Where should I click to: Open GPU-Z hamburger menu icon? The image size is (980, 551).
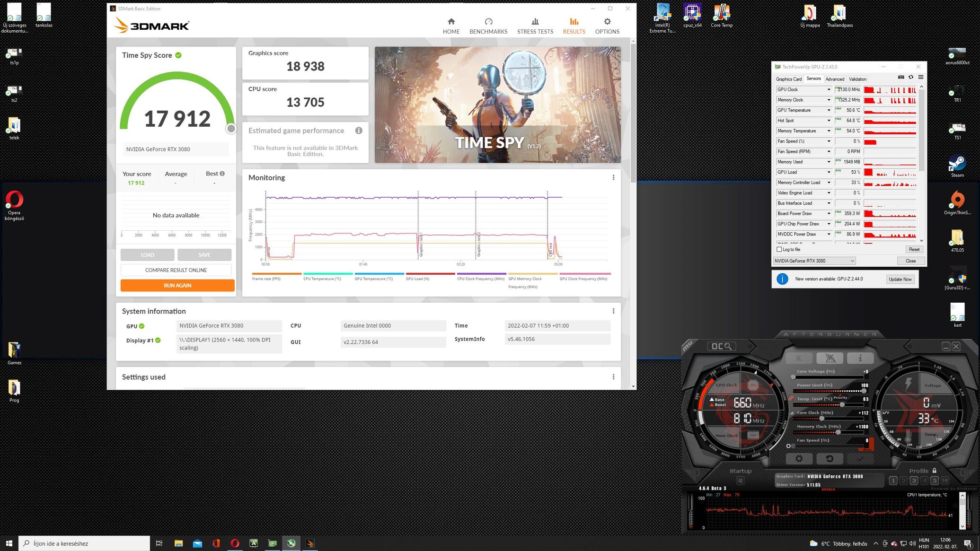pyautogui.click(x=921, y=77)
